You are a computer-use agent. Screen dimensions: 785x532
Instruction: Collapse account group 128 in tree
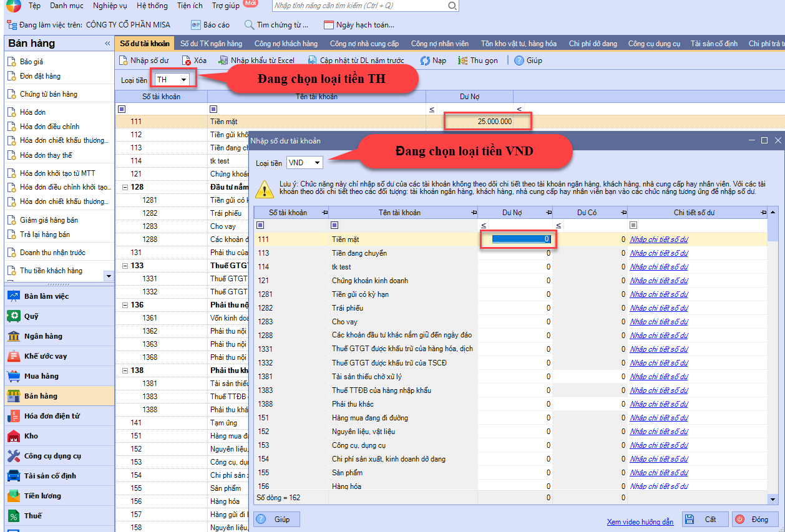click(125, 187)
